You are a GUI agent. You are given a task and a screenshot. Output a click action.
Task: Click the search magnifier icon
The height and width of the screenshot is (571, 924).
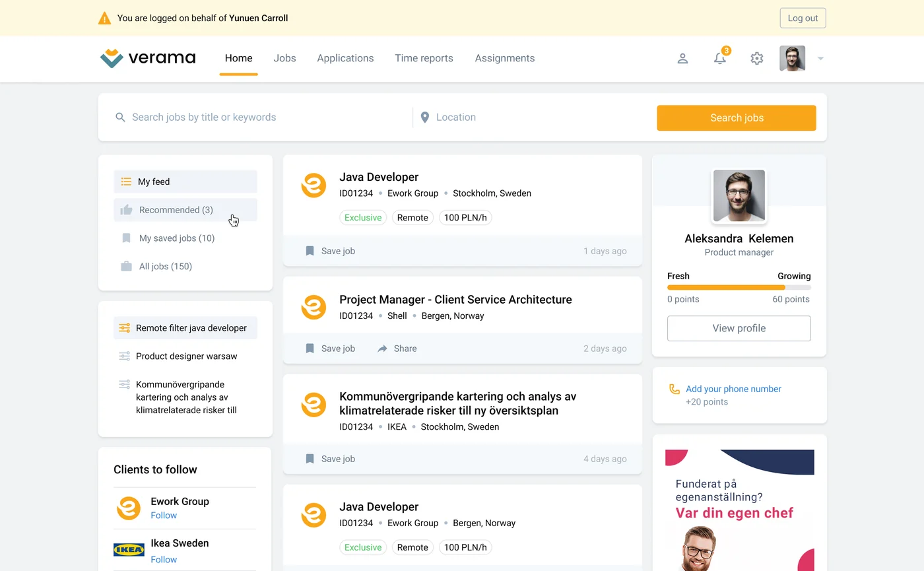(120, 118)
